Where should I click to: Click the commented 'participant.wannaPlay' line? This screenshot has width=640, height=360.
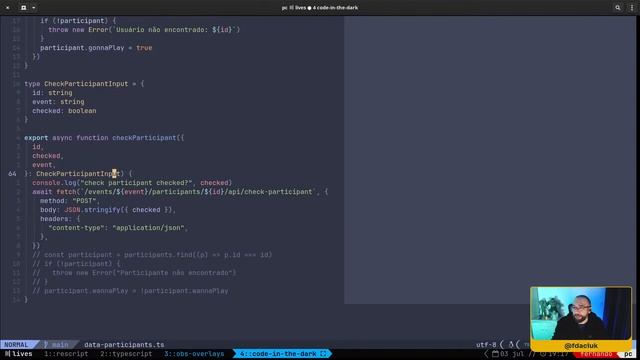pos(130,291)
